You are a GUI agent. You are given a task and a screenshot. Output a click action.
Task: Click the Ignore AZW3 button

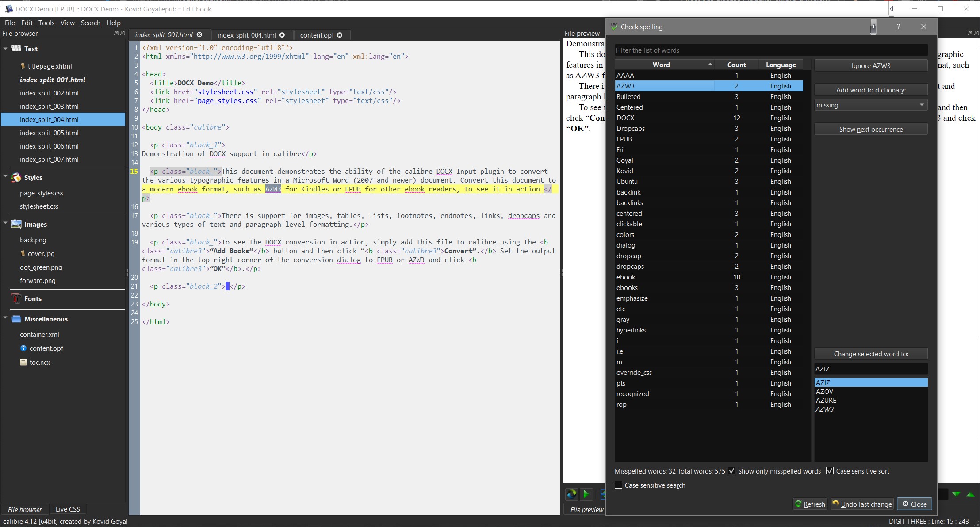pyautogui.click(x=870, y=65)
